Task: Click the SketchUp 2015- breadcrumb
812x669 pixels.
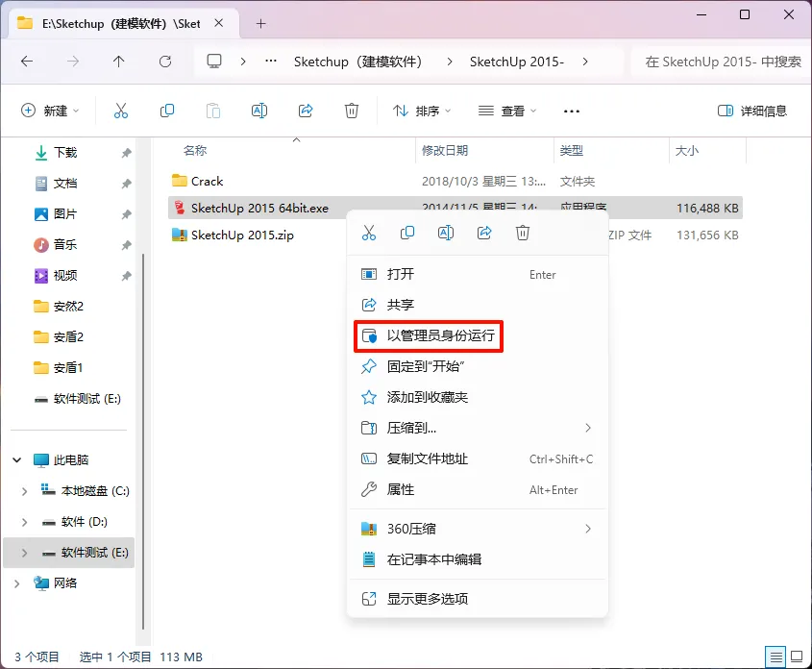Action: tap(516, 62)
